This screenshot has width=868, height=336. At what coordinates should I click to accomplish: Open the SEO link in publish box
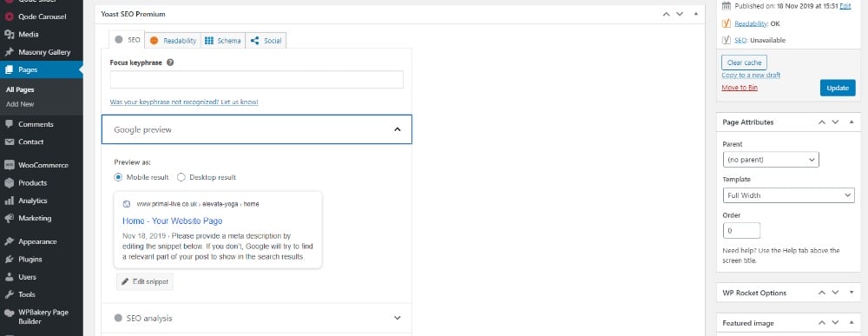(x=740, y=41)
